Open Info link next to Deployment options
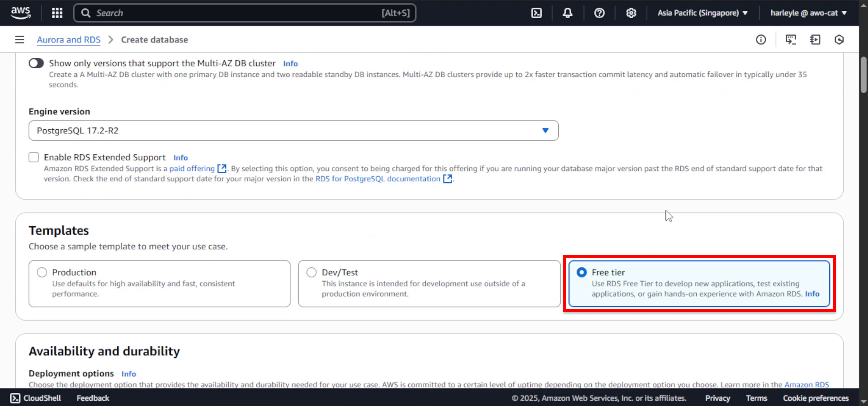Image resolution: width=868 pixels, height=406 pixels. click(128, 374)
